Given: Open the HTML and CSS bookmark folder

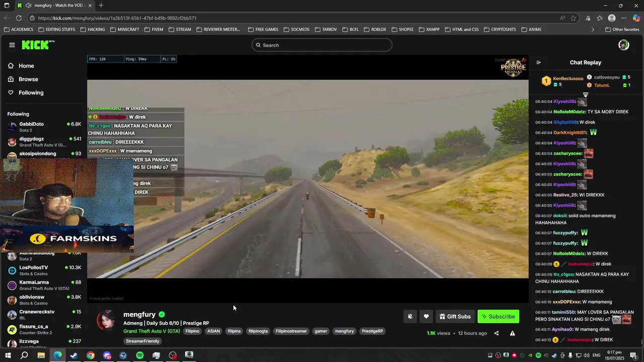Looking at the screenshot, I should point(461,30).
